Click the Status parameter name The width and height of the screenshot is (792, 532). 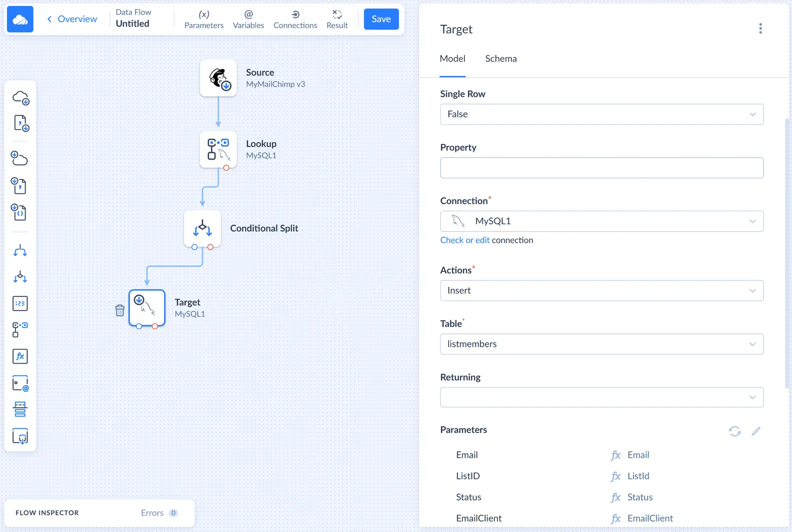468,498
